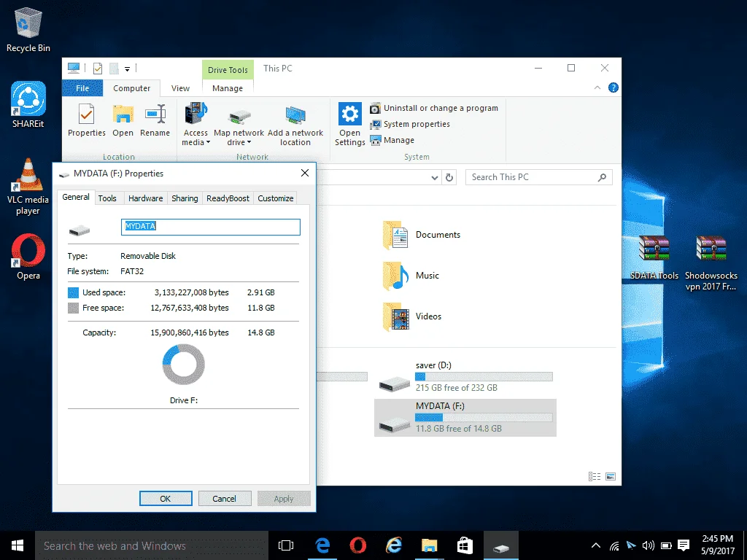Open SDATA Tools archive on desktop
747x560 pixels.
click(x=654, y=257)
